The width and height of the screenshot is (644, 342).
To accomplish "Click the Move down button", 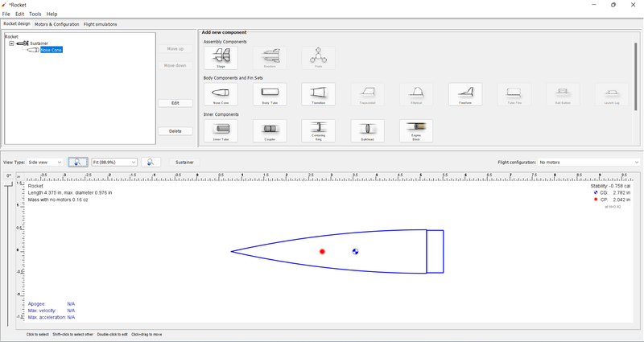I will tap(175, 66).
